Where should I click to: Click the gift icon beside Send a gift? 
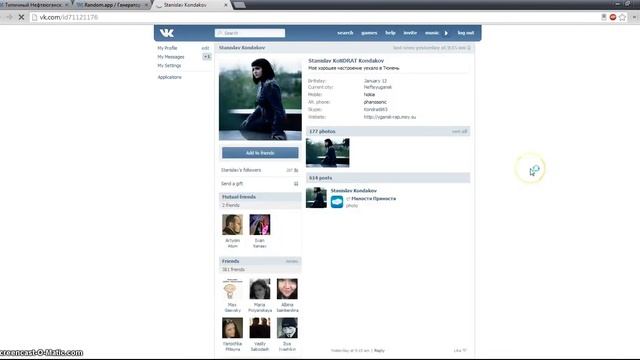[x=296, y=184]
